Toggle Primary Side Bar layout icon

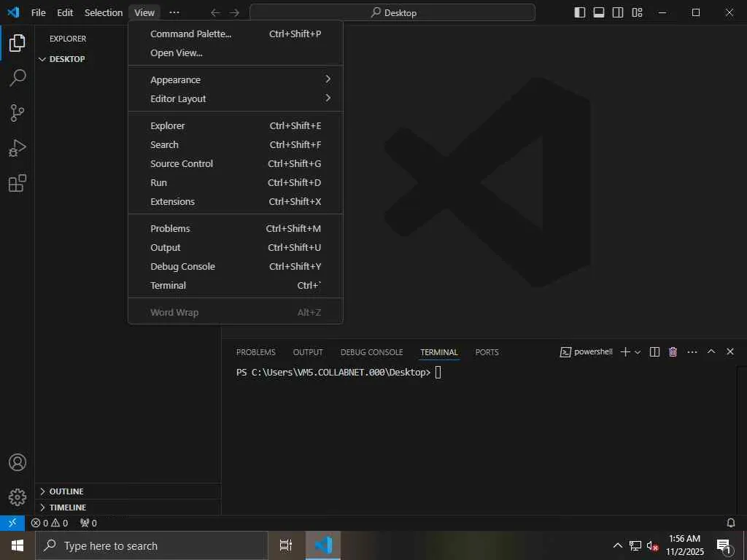coord(580,12)
